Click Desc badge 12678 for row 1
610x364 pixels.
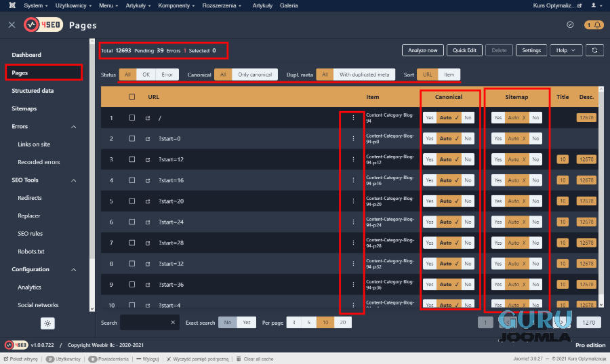pos(586,118)
